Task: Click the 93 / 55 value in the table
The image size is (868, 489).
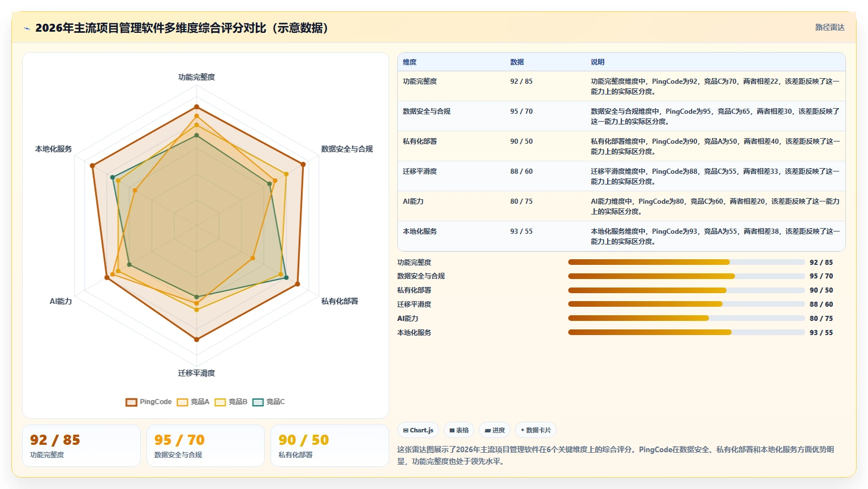Action: point(521,231)
